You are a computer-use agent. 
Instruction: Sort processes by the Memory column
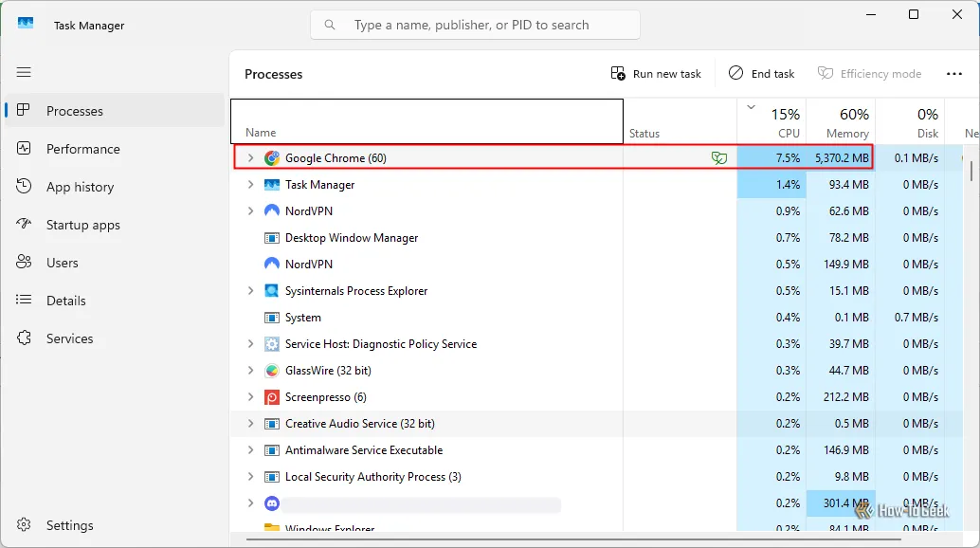(x=840, y=123)
